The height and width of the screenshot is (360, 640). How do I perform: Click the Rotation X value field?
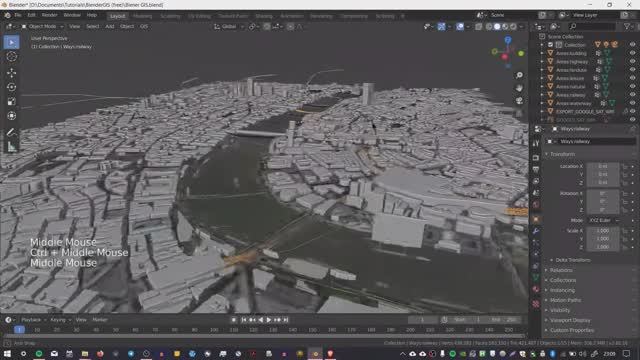tap(603, 193)
